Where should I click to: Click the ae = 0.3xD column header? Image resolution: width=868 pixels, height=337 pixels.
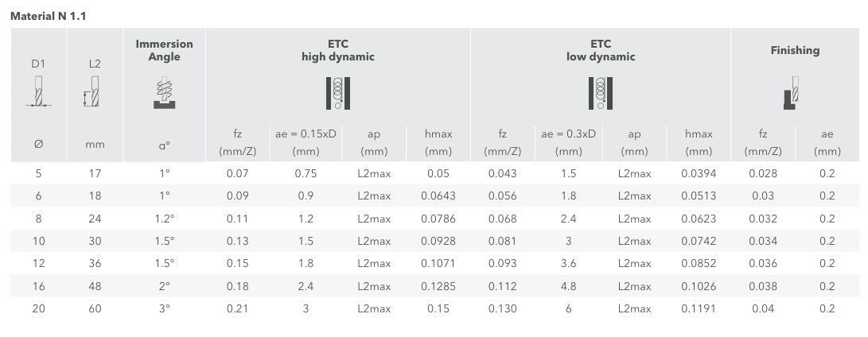point(569,142)
